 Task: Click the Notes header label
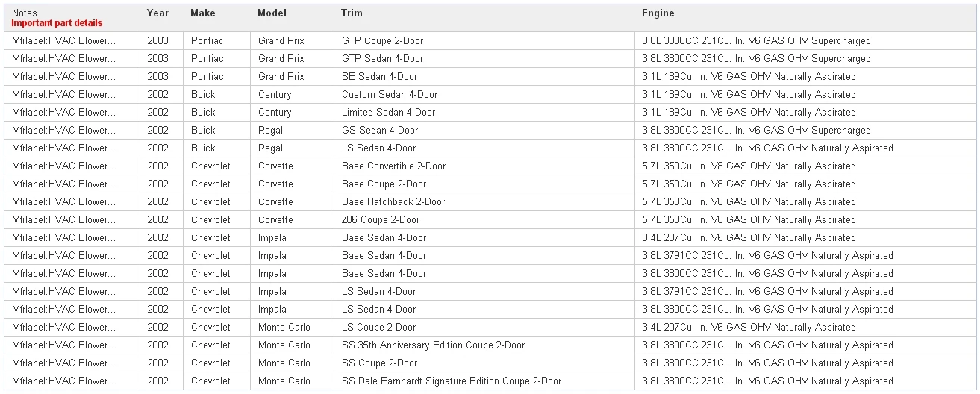pyautogui.click(x=24, y=13)
